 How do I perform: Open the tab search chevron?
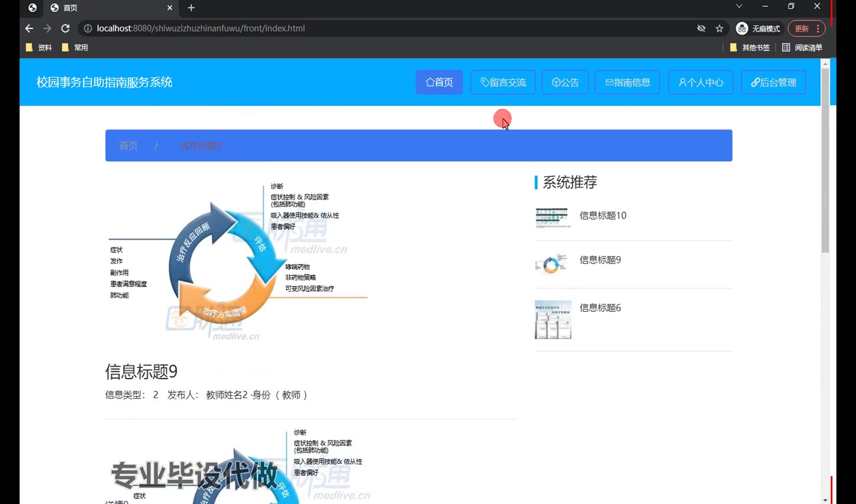pyautogui.click(x=739, y=7)
